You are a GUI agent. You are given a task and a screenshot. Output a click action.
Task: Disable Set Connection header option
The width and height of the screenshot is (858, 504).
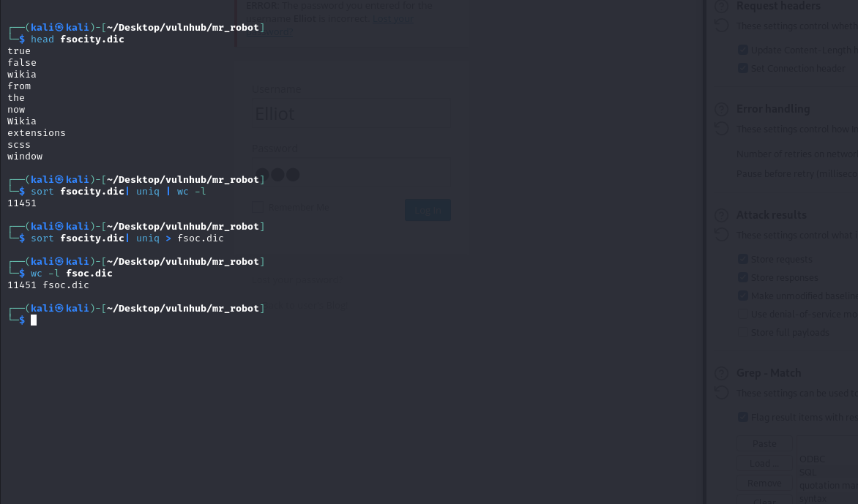[742, 68]
